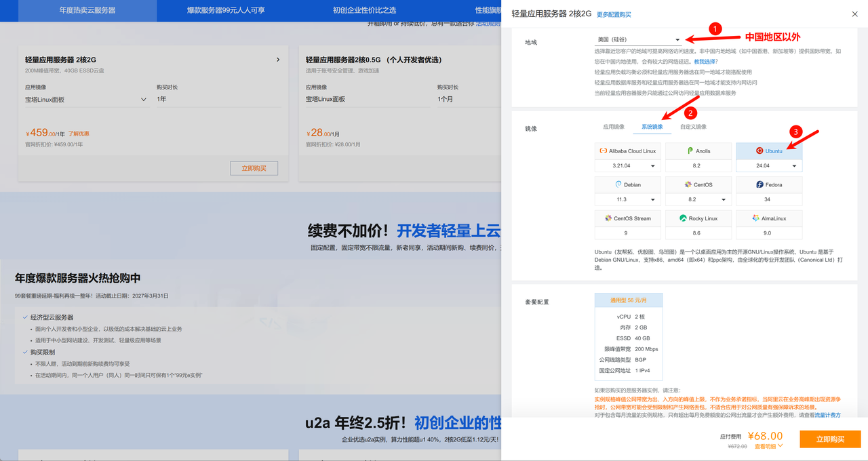Open the 教我选择? help link
The image size is (868, 461).
pyautogui.click(x=706, y=61)
